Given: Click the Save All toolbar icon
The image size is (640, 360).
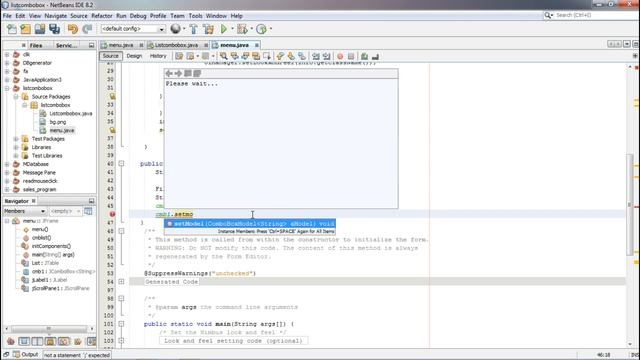Looking at the screenshot, I should (x=54, y=29).
